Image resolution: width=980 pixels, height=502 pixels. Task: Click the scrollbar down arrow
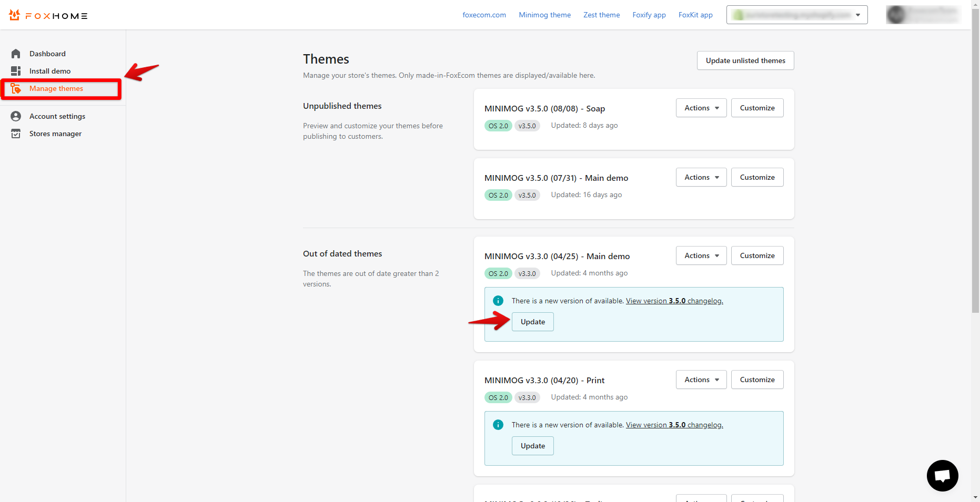coord(975,497)
